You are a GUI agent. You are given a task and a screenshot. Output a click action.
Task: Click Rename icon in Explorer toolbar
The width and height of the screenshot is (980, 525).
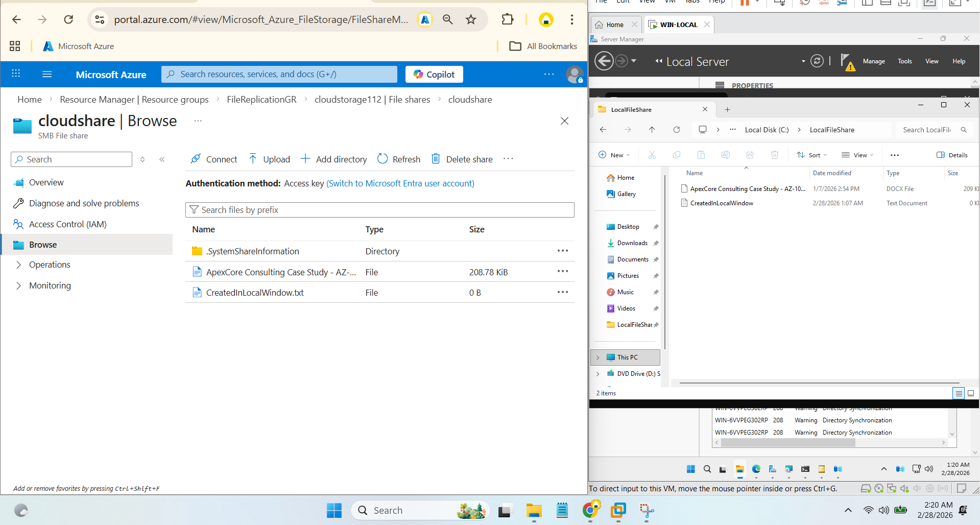pyautogui.click(x=726, y=155)
